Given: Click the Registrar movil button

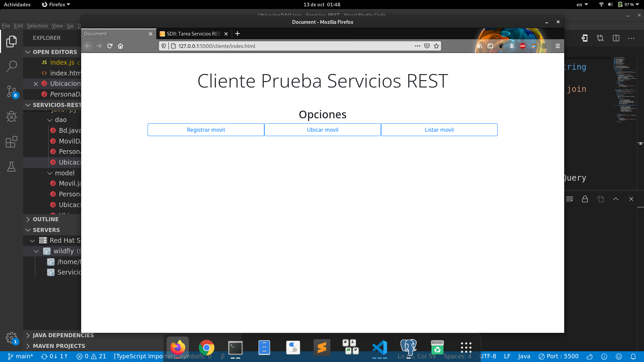Looking at the screenshot, I should (x=206, y=130).
